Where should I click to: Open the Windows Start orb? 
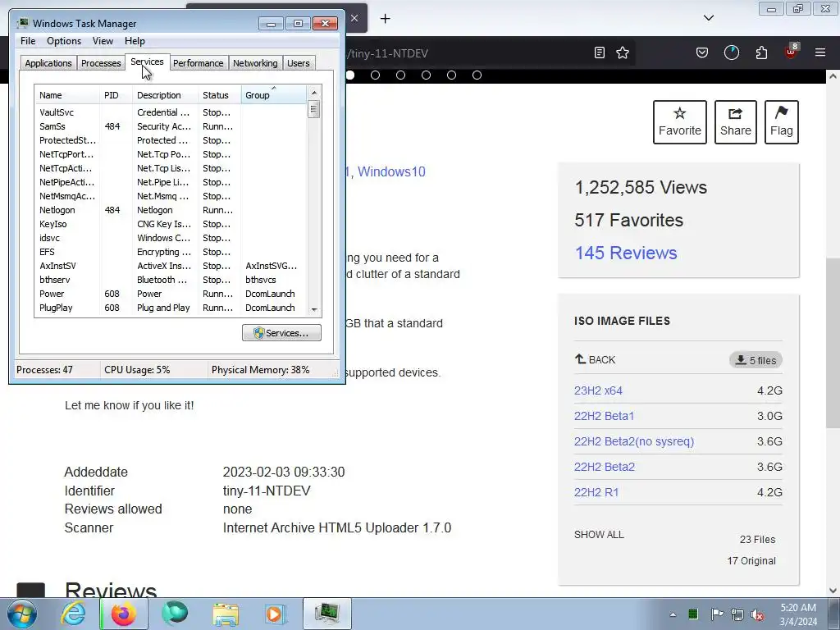coord(22,614)
